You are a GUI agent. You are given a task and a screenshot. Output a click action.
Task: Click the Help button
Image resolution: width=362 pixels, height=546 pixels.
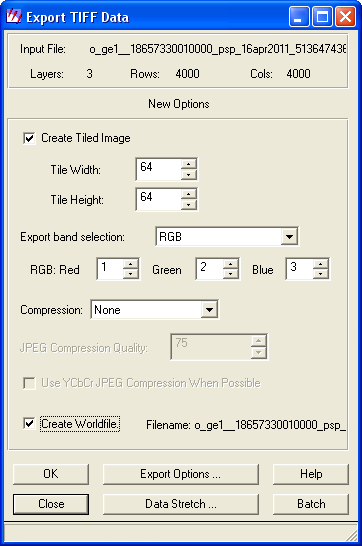pos(311,474)
